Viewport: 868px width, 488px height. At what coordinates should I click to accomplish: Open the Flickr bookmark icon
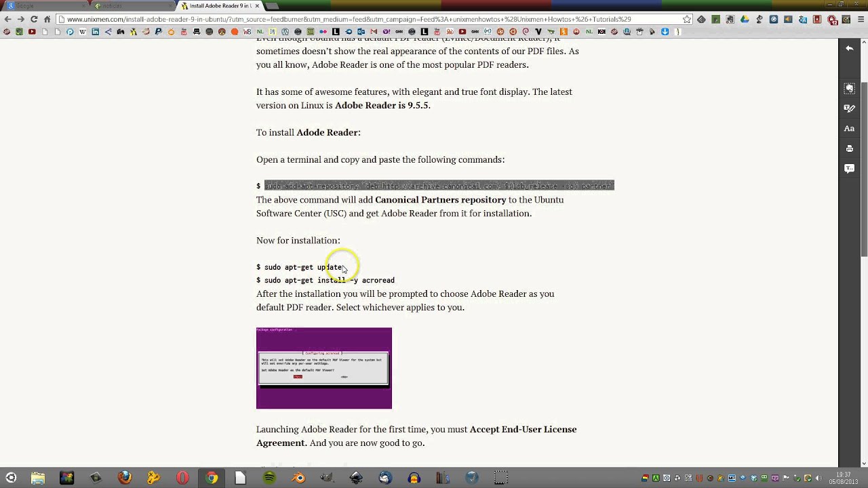click(x=323, y=31)
